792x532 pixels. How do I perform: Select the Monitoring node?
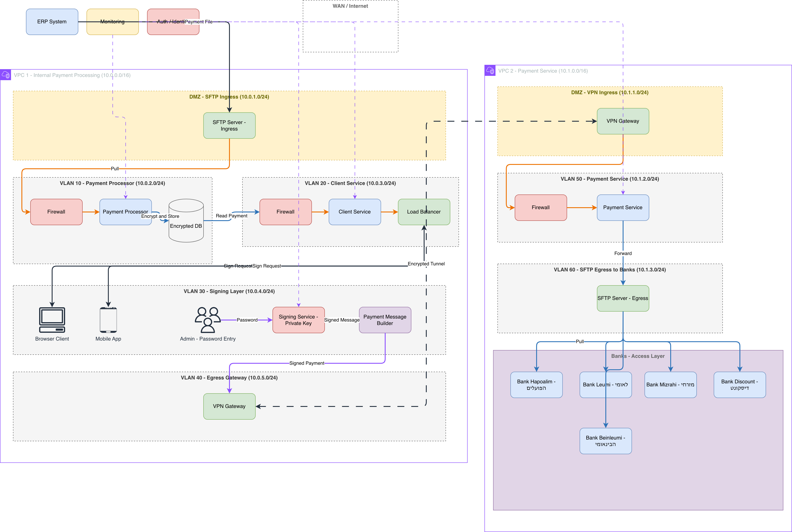click(x=113, y=22)
